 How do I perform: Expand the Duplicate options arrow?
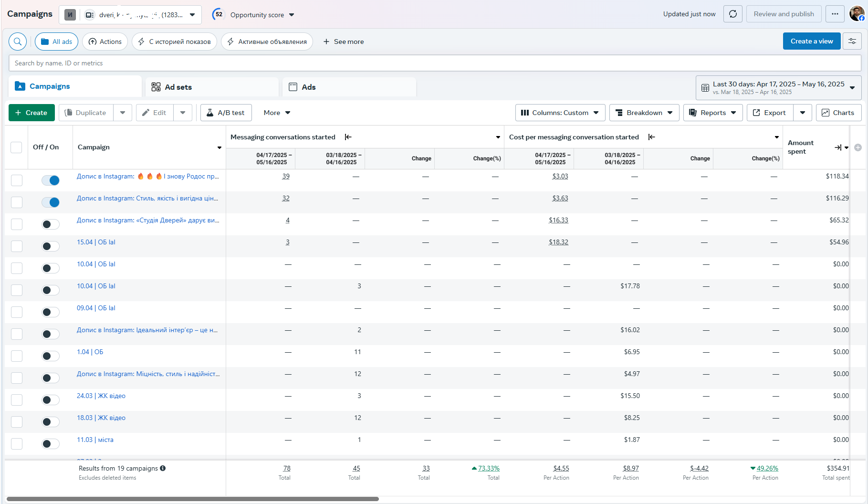click(123, 113)
